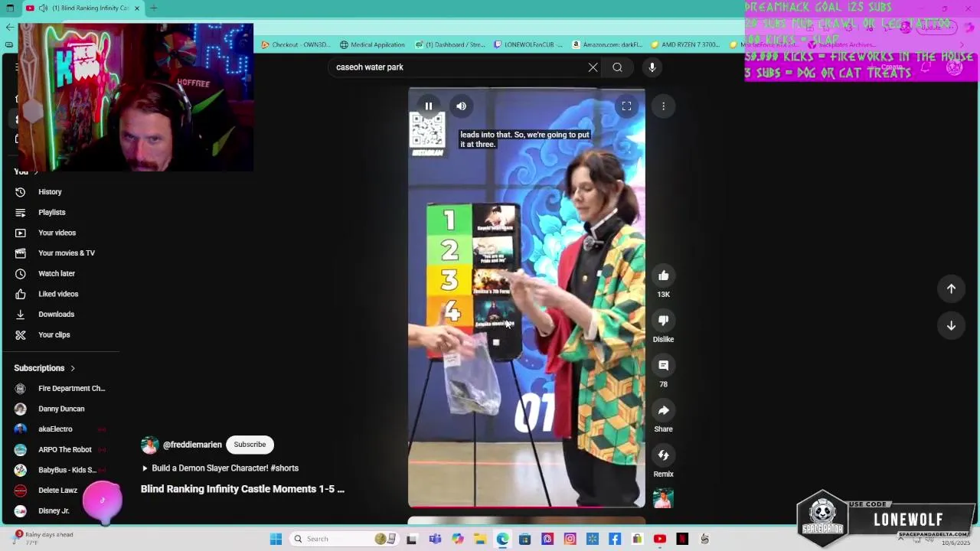
Task: Open the Dashboard / Stre... bookmark
Action: tap(450, 44)
